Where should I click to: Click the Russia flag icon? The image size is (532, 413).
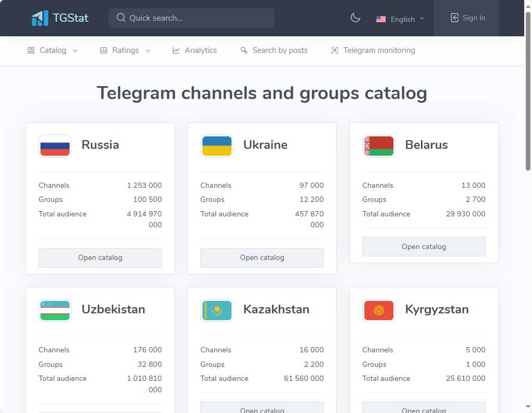click(x=55, y=146)
